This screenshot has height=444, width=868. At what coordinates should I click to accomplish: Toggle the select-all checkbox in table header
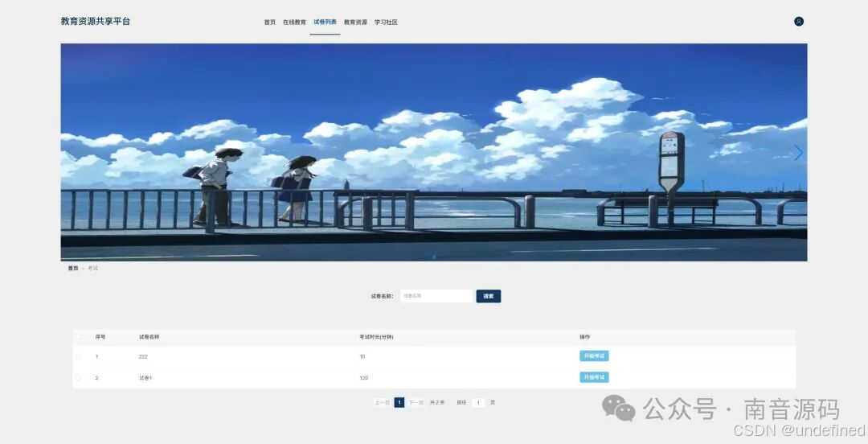pos(78,337)
